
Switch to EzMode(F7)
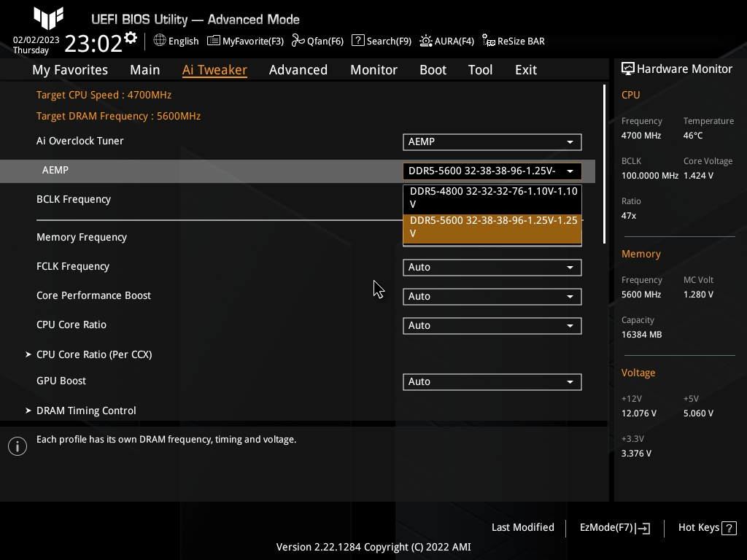[614, 528]
